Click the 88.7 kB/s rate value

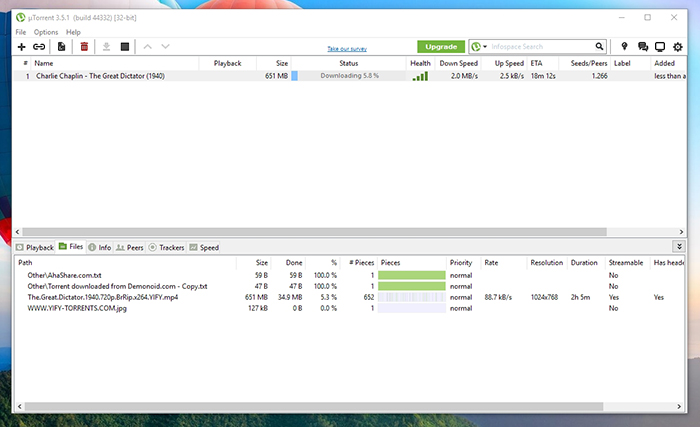pyautogui.click(x=498, y=297)
